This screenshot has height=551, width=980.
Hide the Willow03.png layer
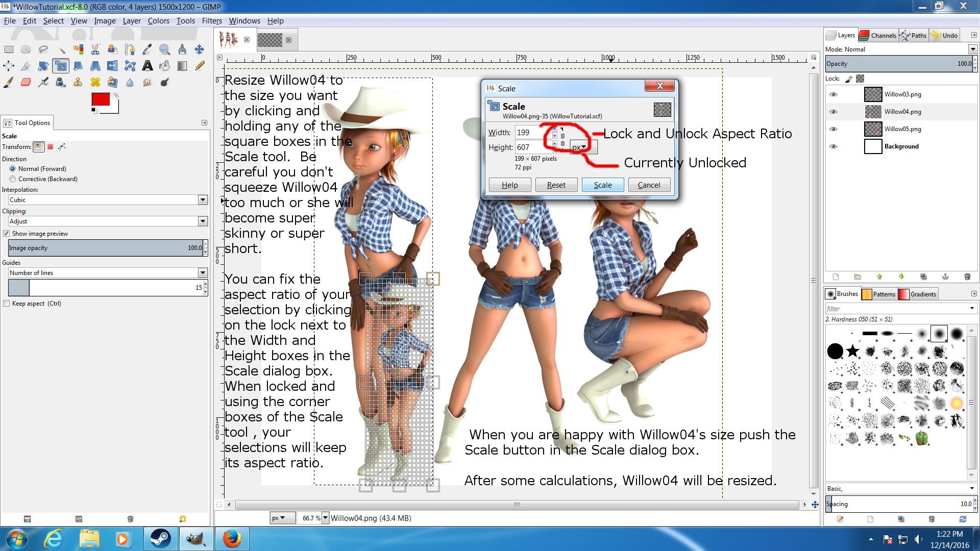click(833, 94)
